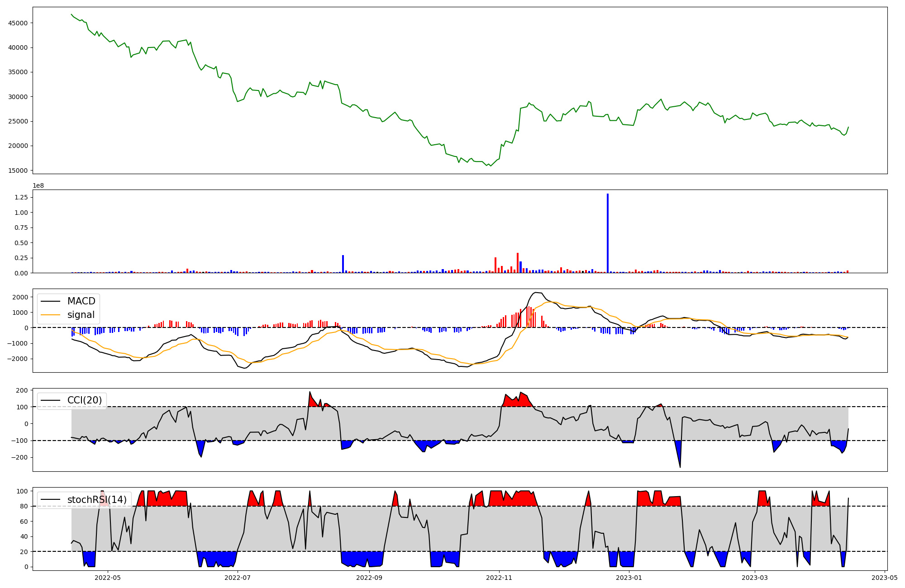Click the 2022-09 x-axis date label
Viewport: 905px width, 588px height.
369,578
